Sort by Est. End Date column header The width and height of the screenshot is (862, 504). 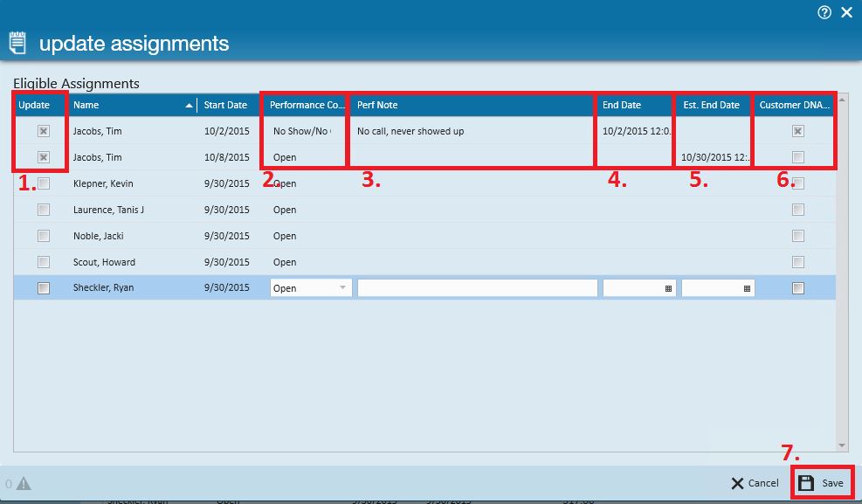coord(714,105)
